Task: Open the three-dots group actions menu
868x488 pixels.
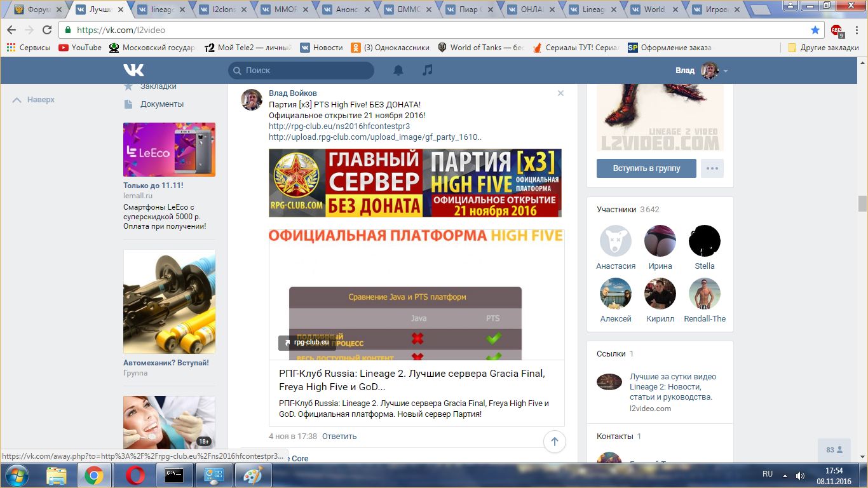Action: click(x=712, y=168)
